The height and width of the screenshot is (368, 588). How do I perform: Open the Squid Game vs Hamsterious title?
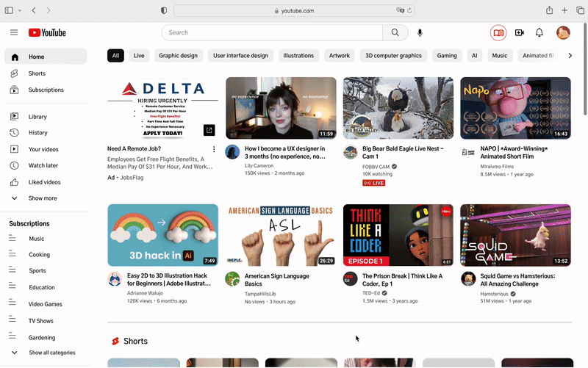tap(517, 280)
